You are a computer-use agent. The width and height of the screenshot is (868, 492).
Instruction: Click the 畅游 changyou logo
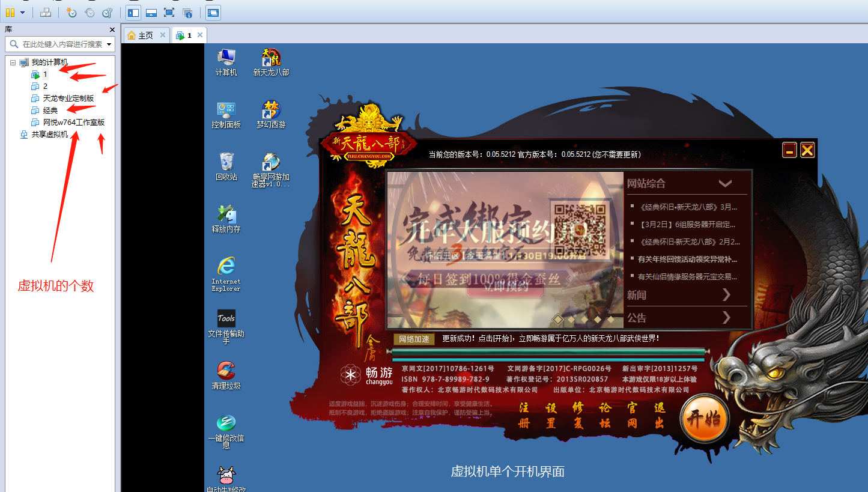(x=367, y=375)
